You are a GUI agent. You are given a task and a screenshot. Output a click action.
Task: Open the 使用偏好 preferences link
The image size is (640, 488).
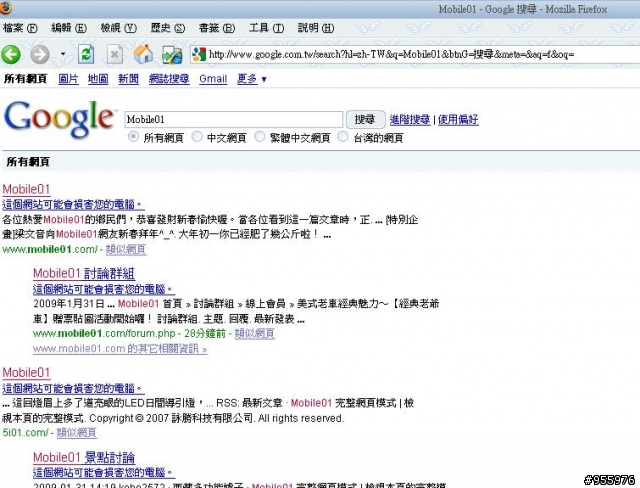coord(458,119)
